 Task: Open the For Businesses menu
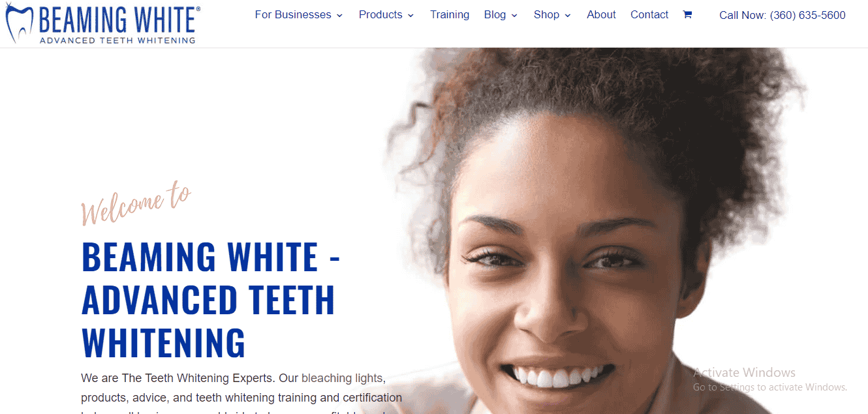pos(292,14)
